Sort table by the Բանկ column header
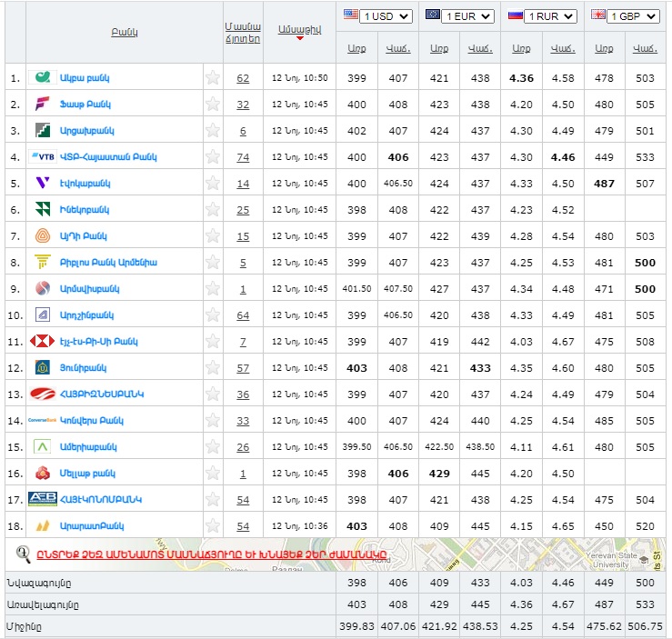 pos(124,32)
